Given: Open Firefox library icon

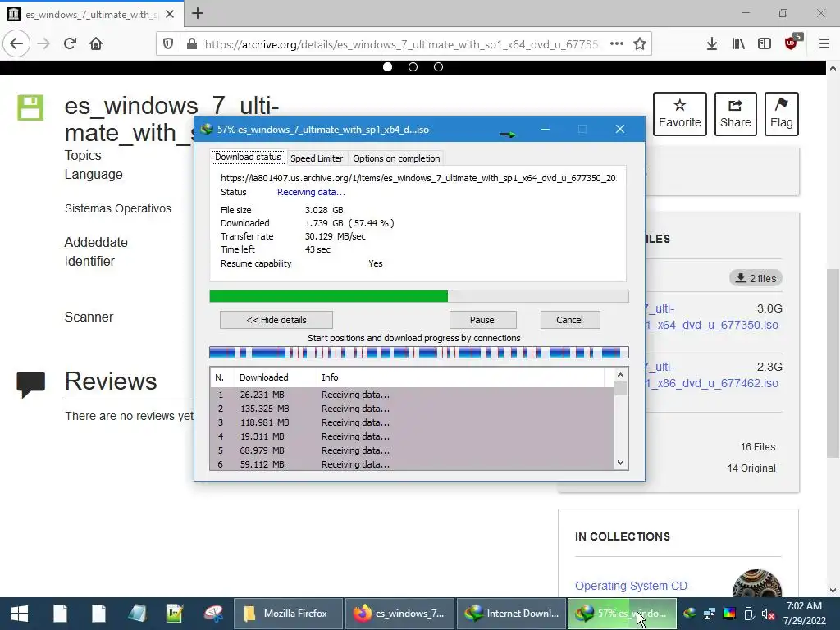Looking at the screenshot, I should (x=738, y=44).
